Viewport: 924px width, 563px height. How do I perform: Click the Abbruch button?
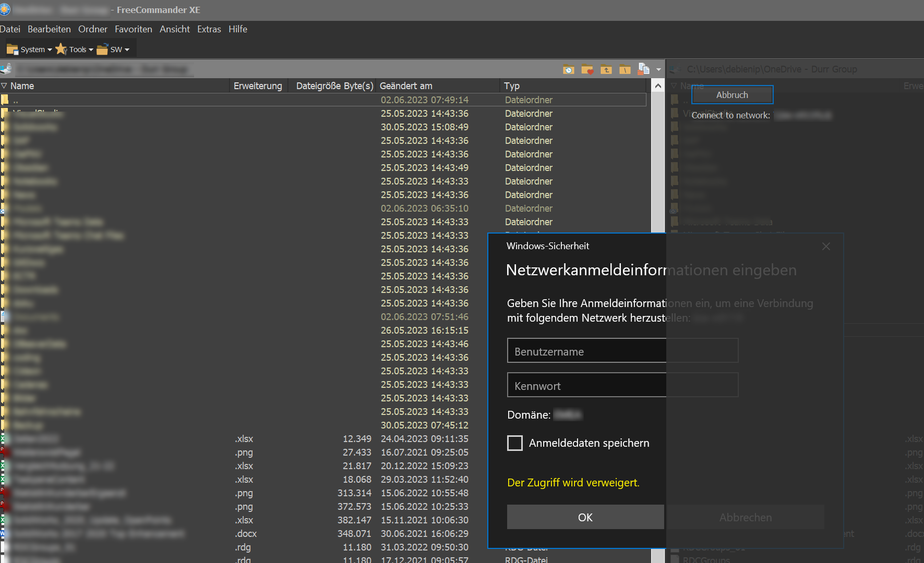click(x=732, y=95)
